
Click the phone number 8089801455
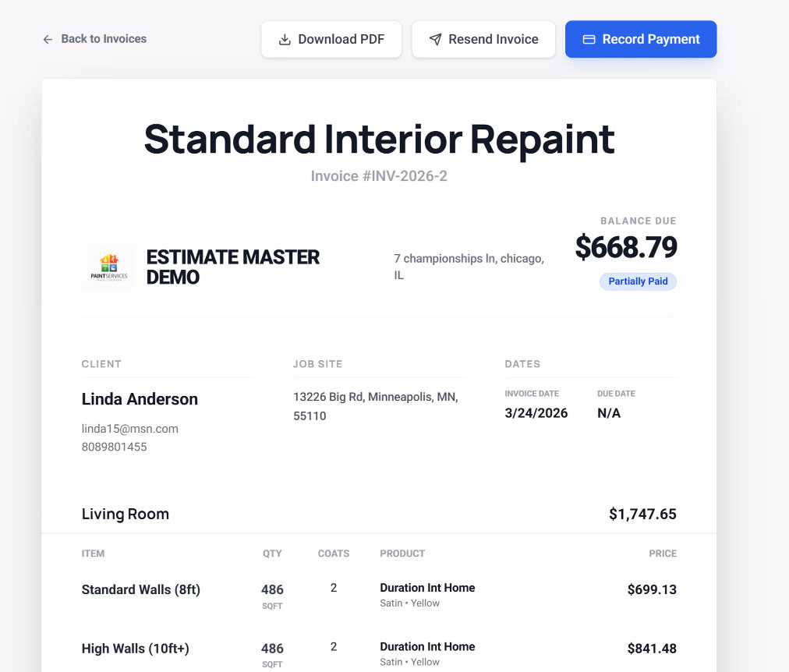[x=115, y=447]
